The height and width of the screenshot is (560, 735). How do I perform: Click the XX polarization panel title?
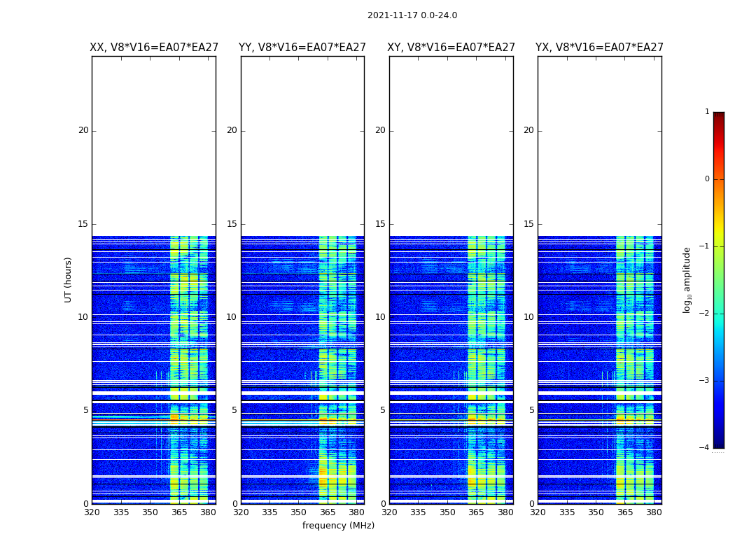click(x=154, y=48)
